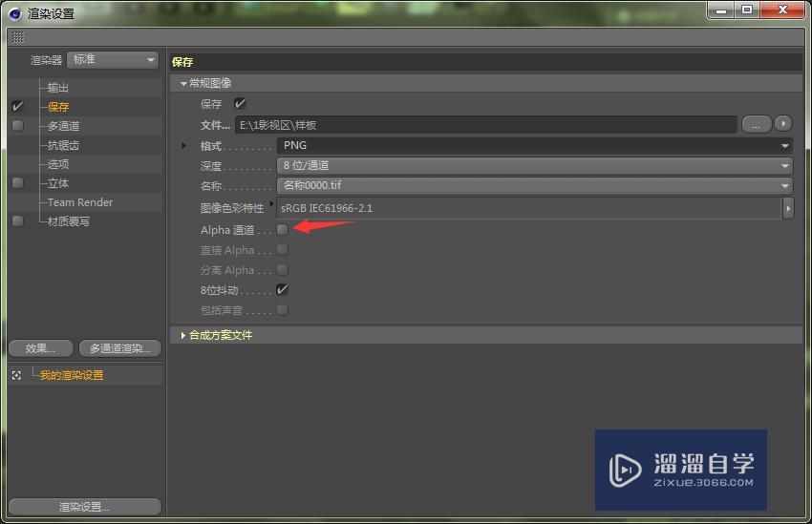
Task: Toggle the 直接 Alpha checkbox
Action: 282,250
